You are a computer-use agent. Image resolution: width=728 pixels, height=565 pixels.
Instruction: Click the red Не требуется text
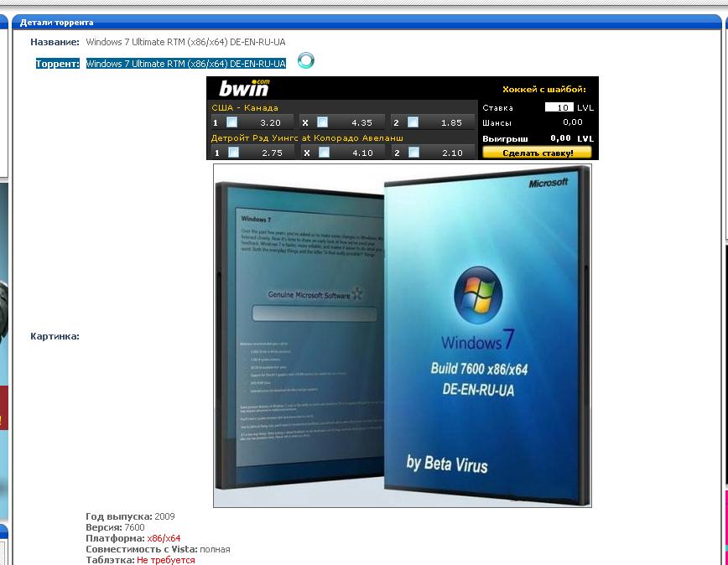165,560
